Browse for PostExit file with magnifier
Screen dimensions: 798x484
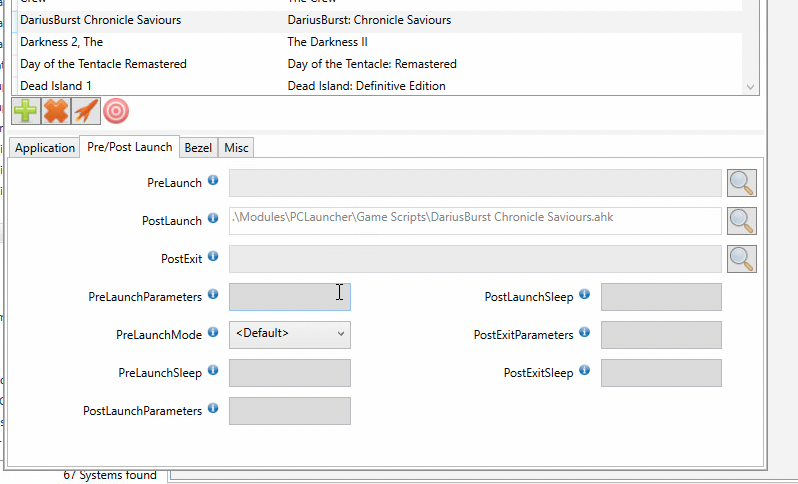741,259
